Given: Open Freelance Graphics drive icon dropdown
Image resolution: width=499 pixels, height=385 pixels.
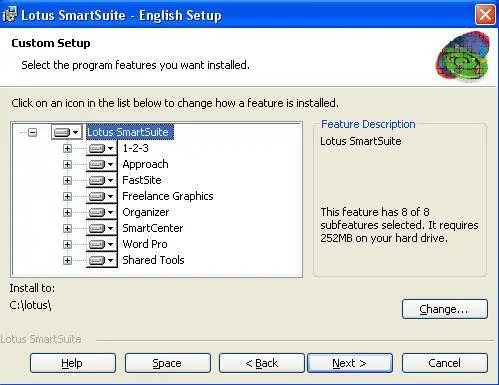Looking at the screenshot, I should click(102, 196).
